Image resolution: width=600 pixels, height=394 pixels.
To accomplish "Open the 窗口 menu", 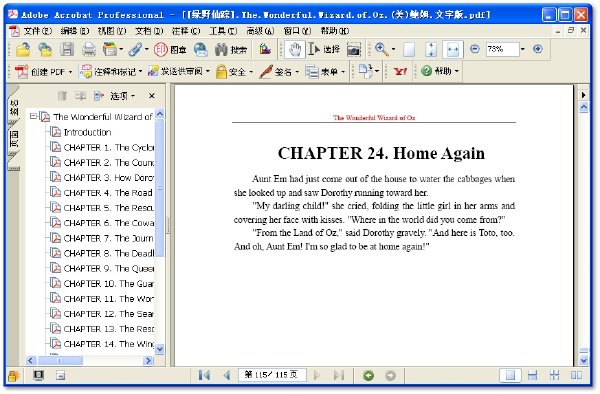I will tap(297, 31).
